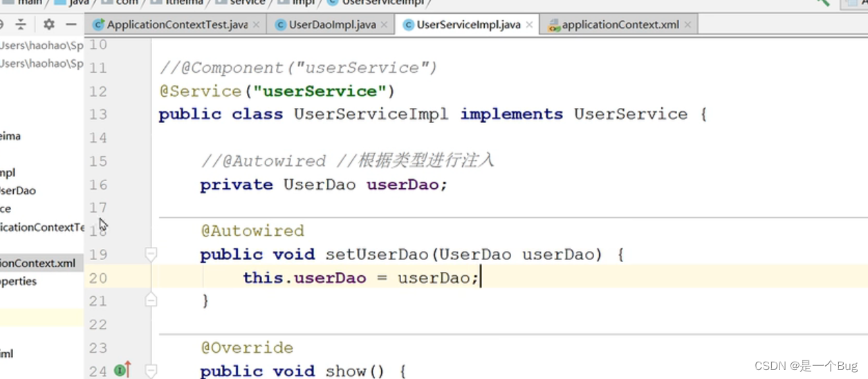Image resolution: width=868 pixels, height=379 pixels.
Task: Select the icationContextTe row in the project tree
Action: pyautogui.click(x=41, y=227)
